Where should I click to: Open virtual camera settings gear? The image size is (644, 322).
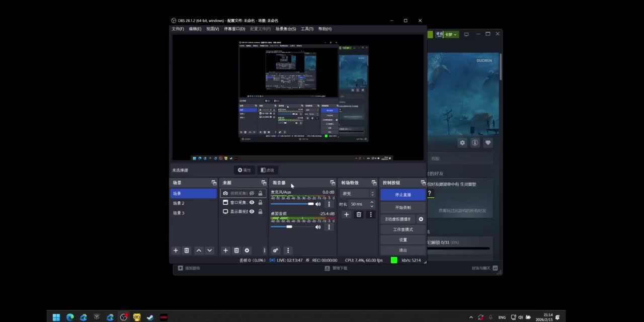pyautogui.click(x=421, y=219)
